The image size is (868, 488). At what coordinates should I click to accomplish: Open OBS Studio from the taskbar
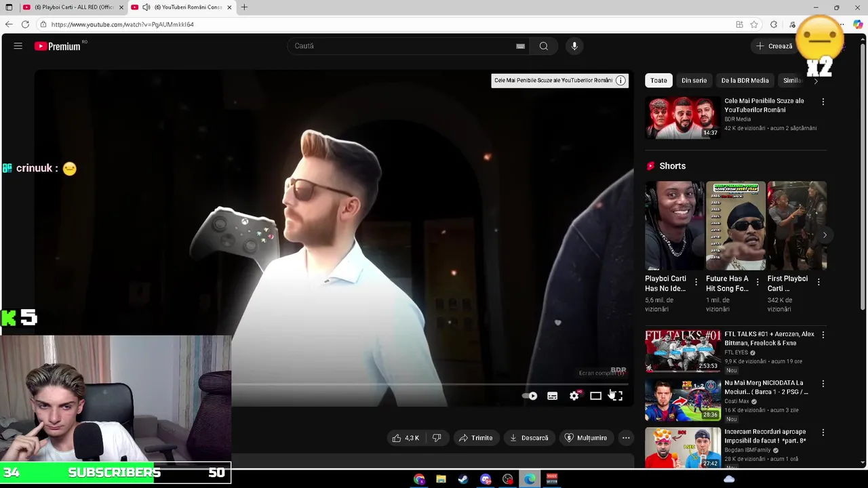tap(508, 479)
